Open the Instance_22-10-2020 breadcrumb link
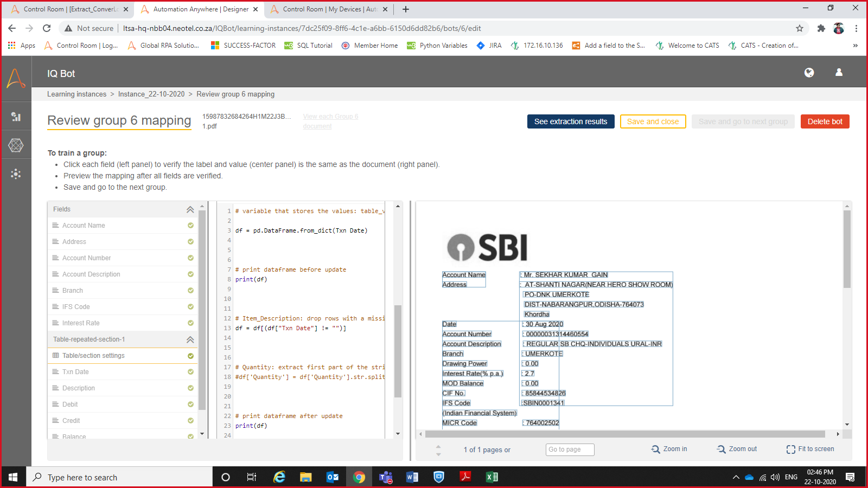868x488 pixels. point(151,94)
